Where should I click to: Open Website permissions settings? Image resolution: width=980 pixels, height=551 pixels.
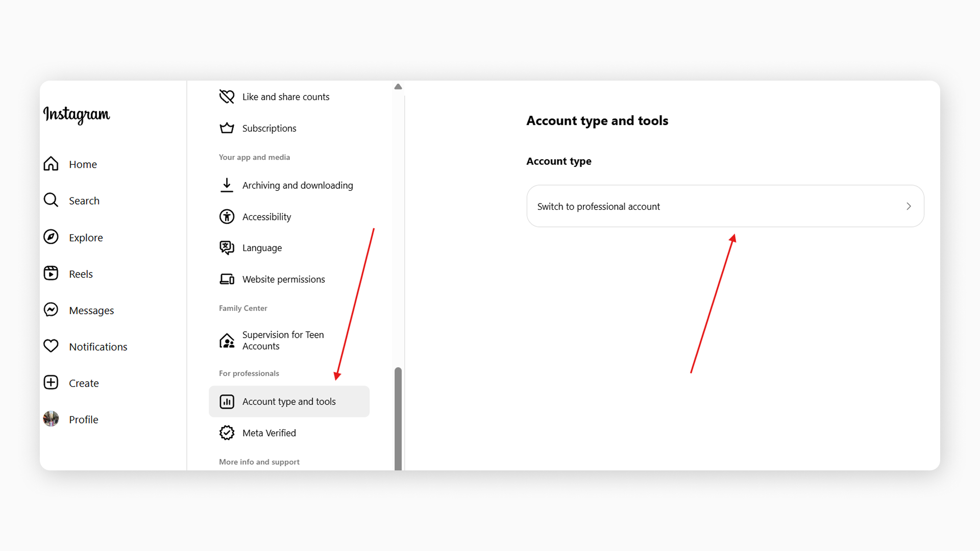[x=289, y=279]
